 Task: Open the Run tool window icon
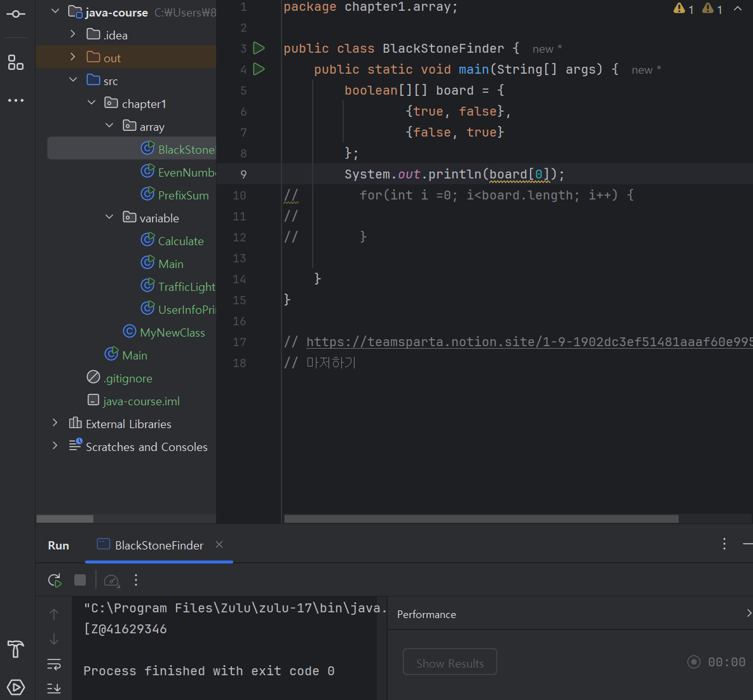coord(16,687)
